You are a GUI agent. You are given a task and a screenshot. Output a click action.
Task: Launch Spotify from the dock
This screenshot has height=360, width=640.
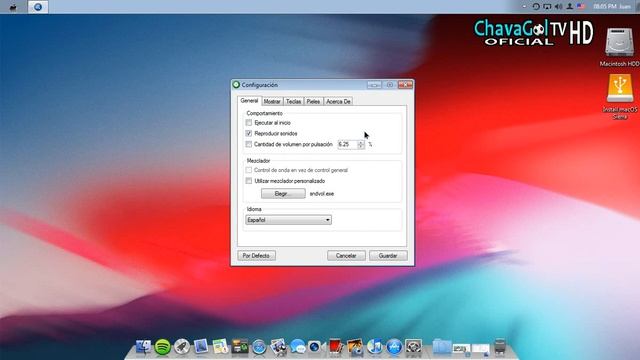(162, 347)
